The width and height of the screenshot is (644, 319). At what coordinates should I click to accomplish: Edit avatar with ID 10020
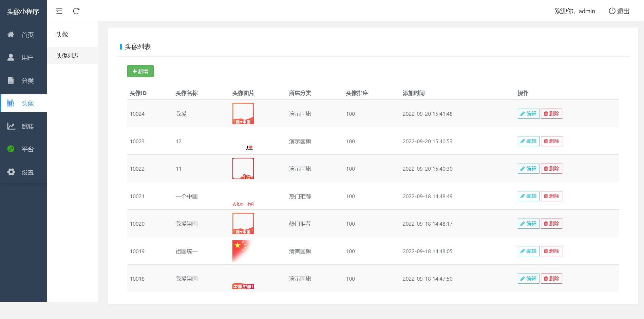click(528, 224)
